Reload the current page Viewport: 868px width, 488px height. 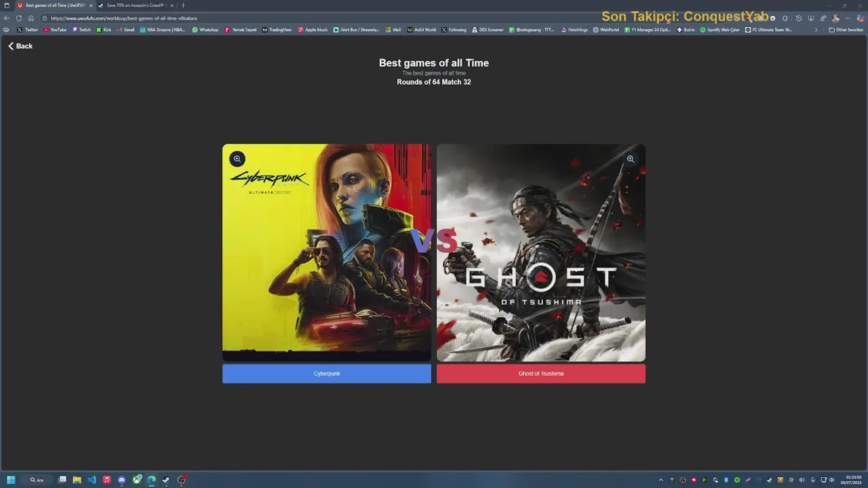pyautogui.click(x=19, y=18)
